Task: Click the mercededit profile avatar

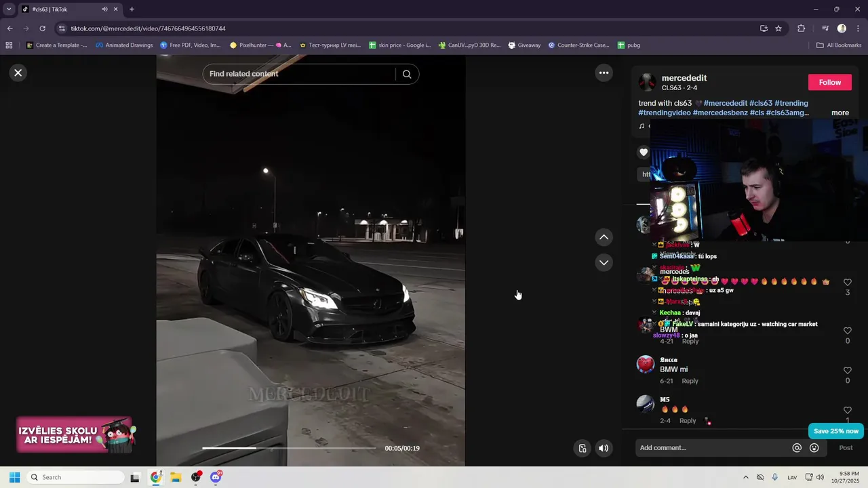Action: pyautogui.click(x=647, y=82)
